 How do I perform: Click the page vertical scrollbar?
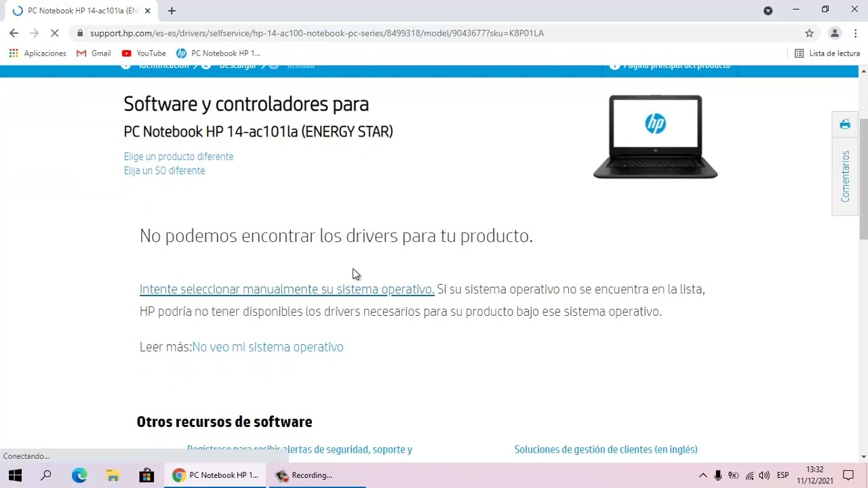click(863, 179)
